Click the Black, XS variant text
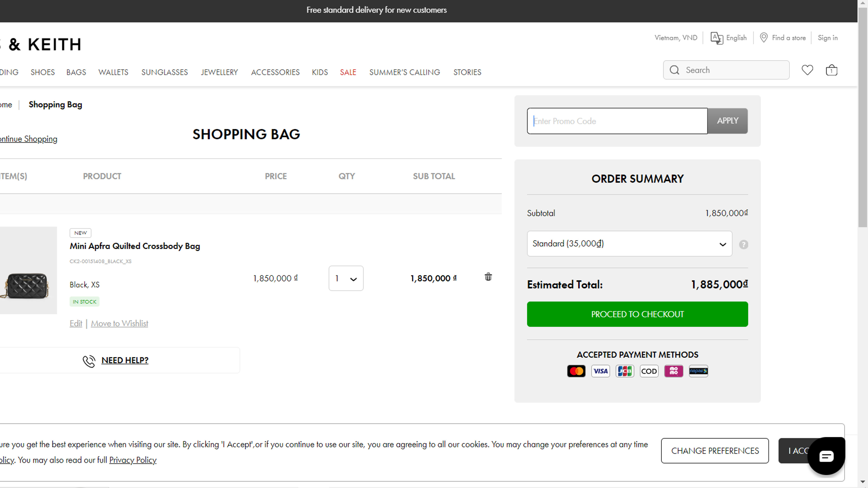868x488 pixels. click(84, 285)
